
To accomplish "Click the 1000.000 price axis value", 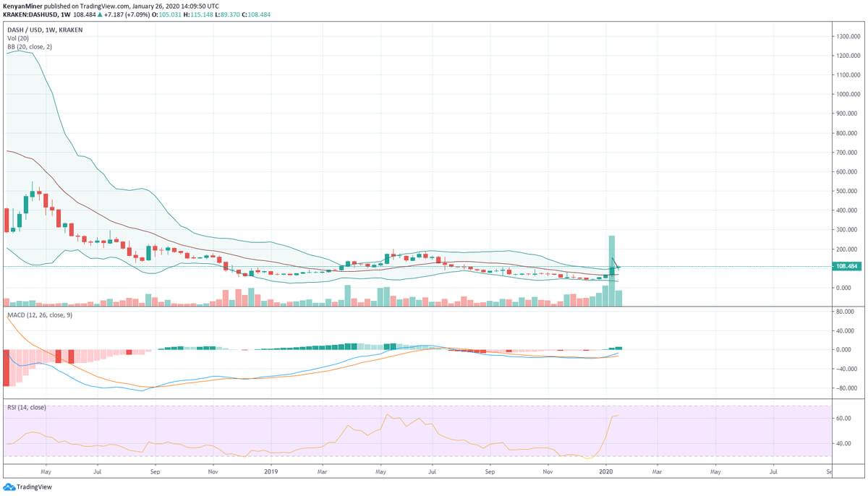I will 848,94.
